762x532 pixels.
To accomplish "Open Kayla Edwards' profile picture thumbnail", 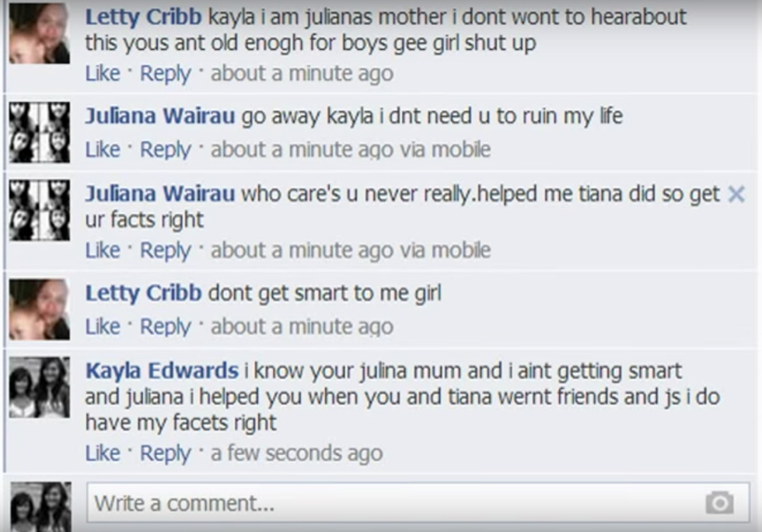I will coord(40,387).
